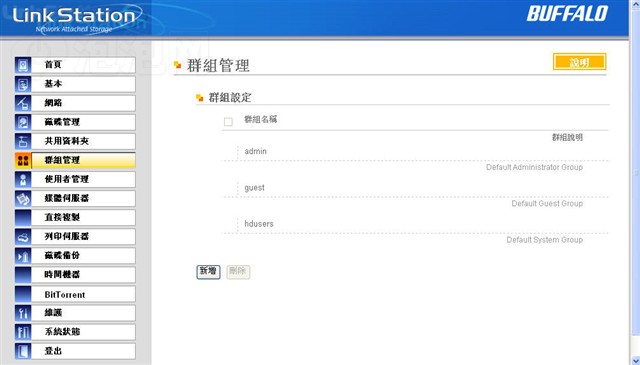640x365 pixels.
Task: Select the highlighted 群組管理 group icon
Action: (x=23, y=160)
